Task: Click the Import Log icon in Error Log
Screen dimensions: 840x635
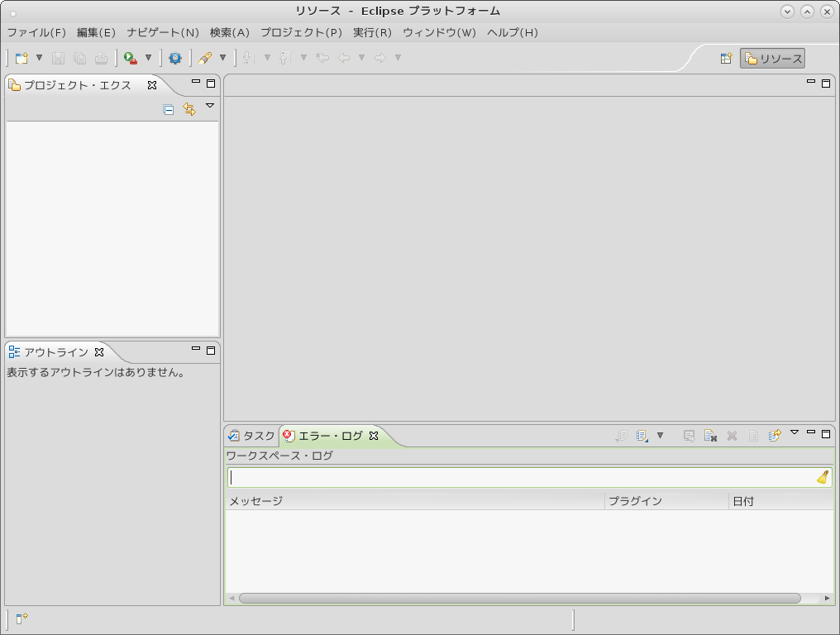Action: point(642,436)
